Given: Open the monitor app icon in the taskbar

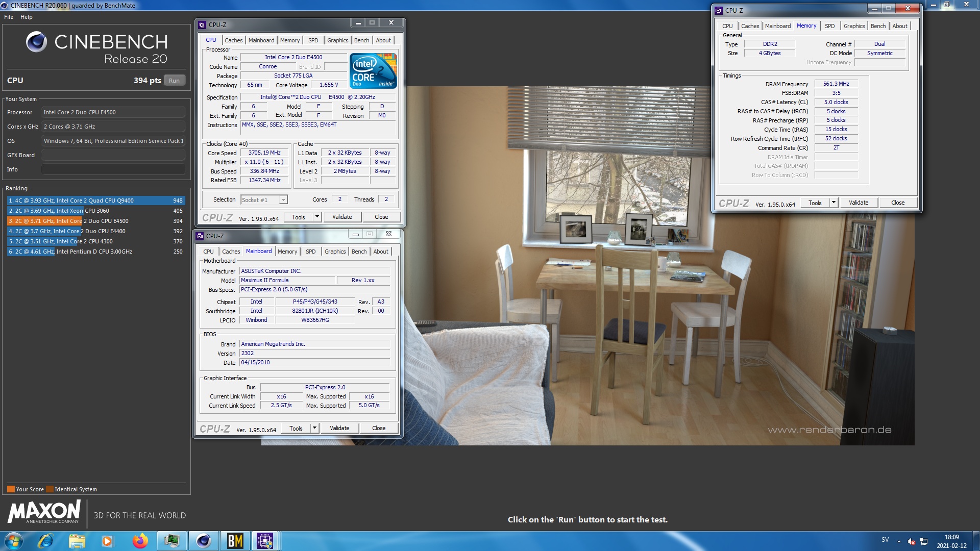Looking at the screenshot, I should coord(171,541).
